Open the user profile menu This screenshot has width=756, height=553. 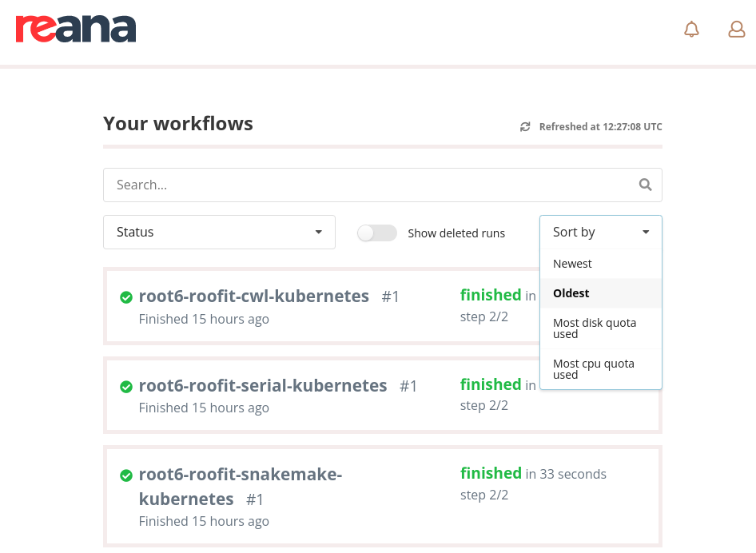(736, 29)
